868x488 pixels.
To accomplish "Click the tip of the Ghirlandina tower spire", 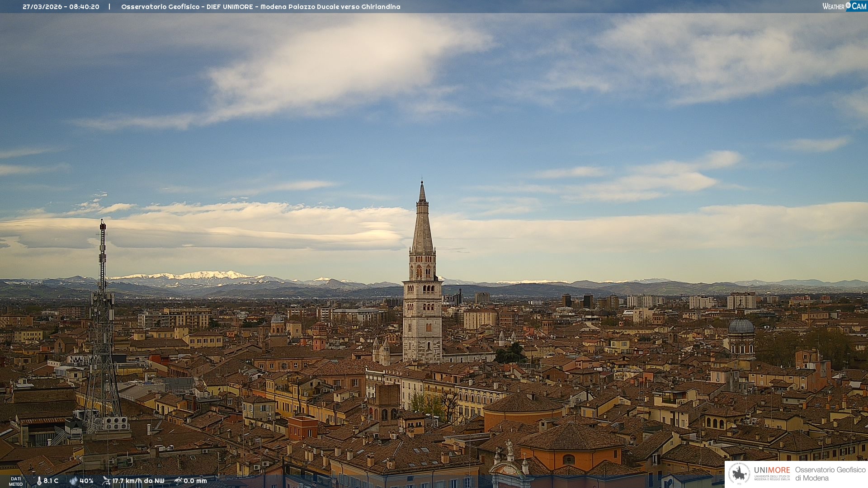I will [x=422, y=183].
